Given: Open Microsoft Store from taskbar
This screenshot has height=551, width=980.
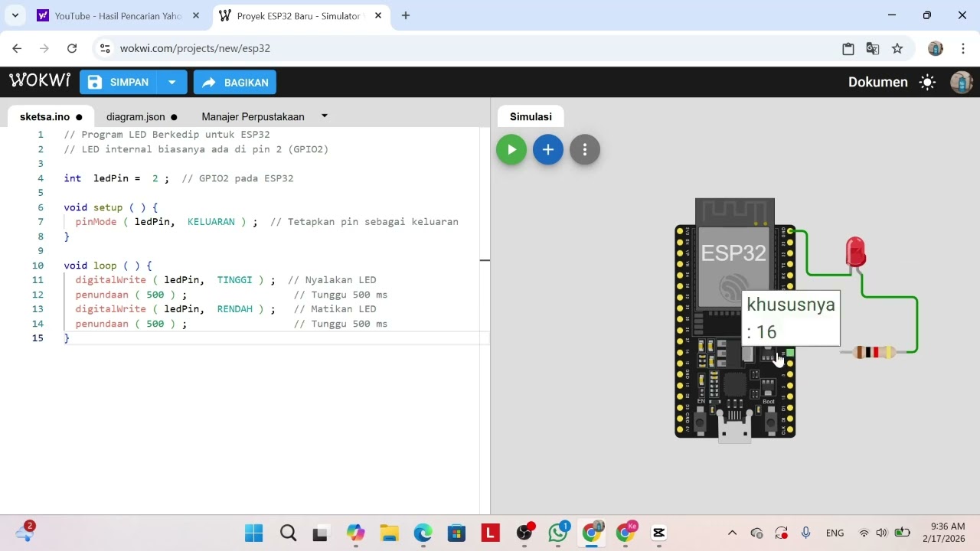Looking at the screenshot, I should tap(456, 533).
